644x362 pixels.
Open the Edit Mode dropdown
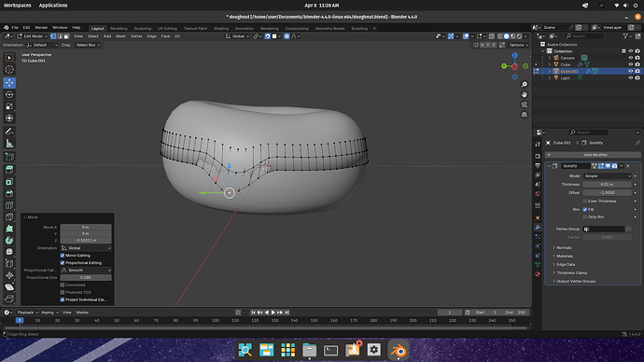pyautogui.click(x=33, y=36)
